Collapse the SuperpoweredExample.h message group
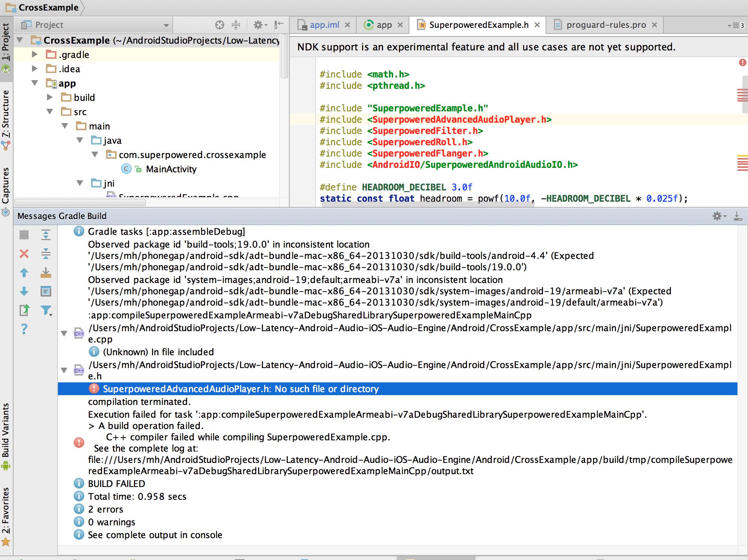The height and width of the screenshot is (560, 748). 64,370
